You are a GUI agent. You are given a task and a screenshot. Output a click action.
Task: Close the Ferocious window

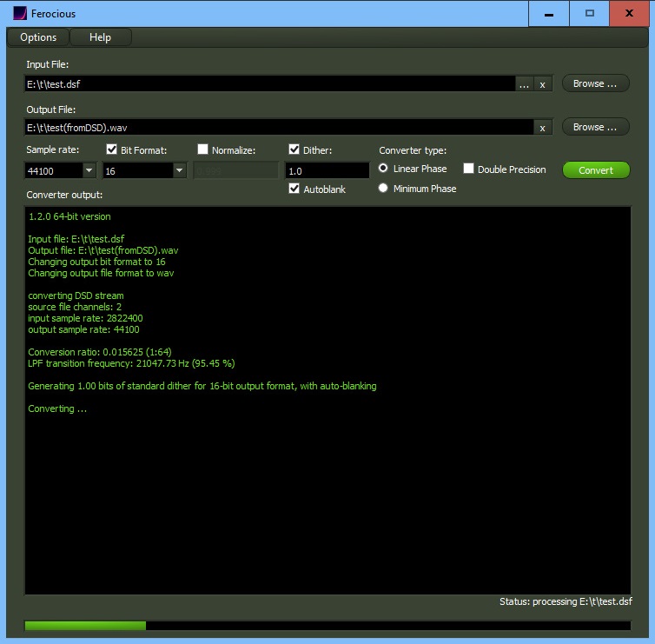pyautogui.click(x=632, y=13)
